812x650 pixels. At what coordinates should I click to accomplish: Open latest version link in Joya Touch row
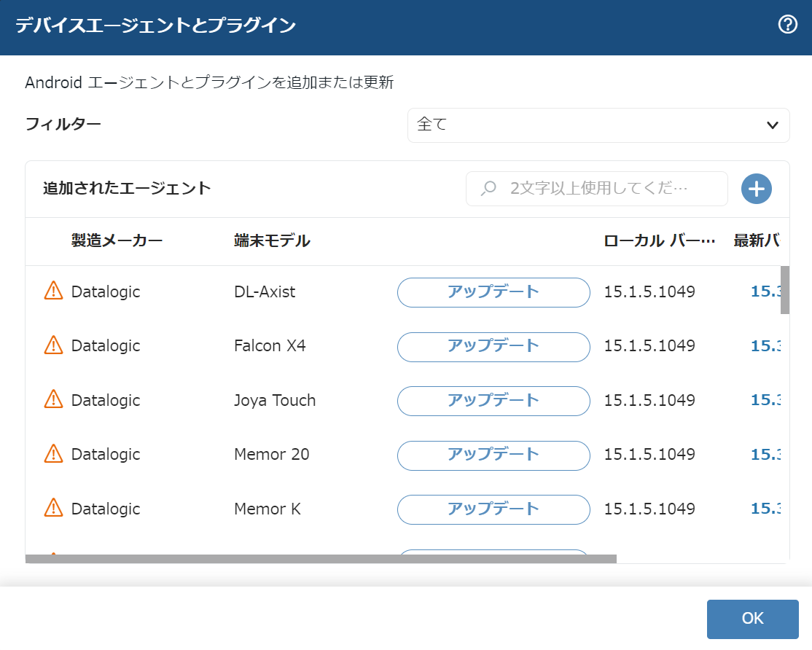tap(765, 400)
